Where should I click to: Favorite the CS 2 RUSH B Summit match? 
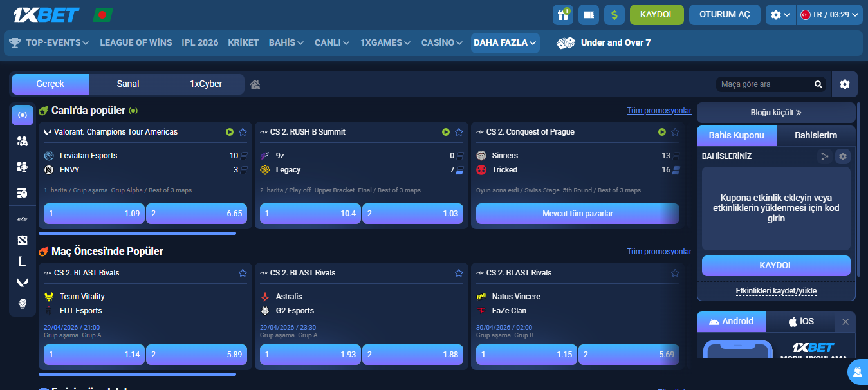pyautogui.click(x=459, y=132)
